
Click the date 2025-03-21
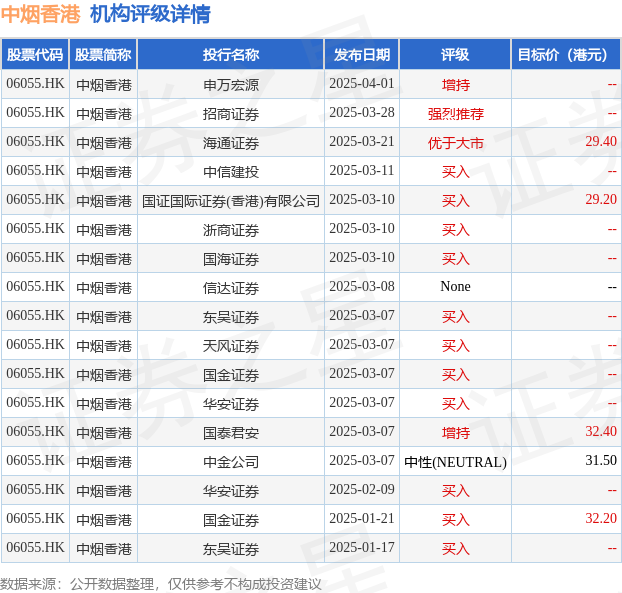[x=362, y=142]
